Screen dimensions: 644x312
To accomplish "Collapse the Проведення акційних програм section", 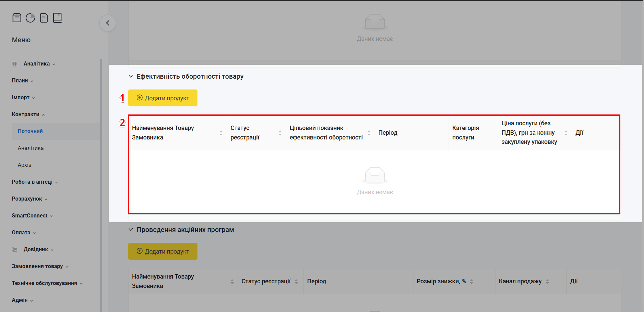I will click(x=131, y=230).
